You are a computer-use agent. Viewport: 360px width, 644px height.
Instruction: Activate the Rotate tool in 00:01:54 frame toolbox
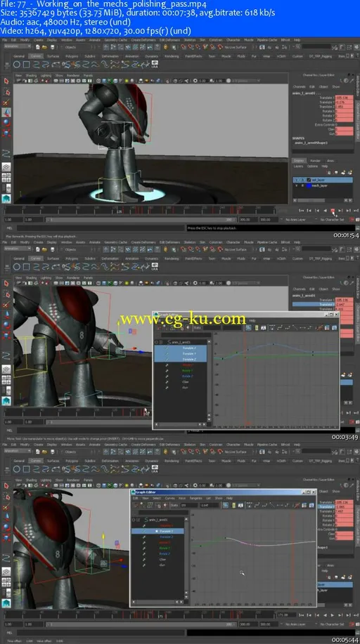click(x=6, y=122)
